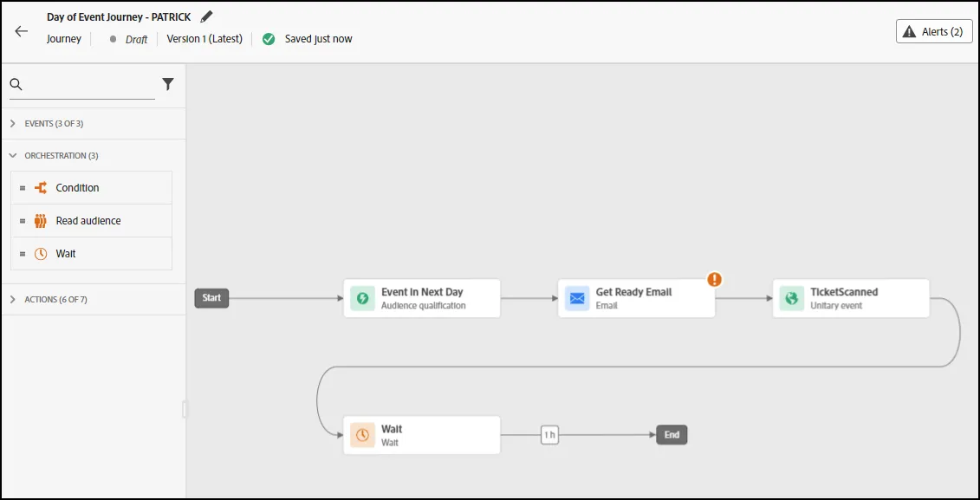Viewport: 980px width, 500px height.
Task: Click the Read audience label in the palette
Action: [x=88, y=221]
